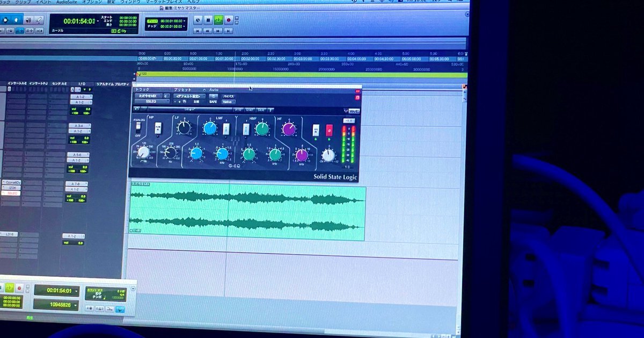Viewport: 644px width, 338px height.
Task: Open the Help (ヘルプ) menu
Action: tap(193, 2)
